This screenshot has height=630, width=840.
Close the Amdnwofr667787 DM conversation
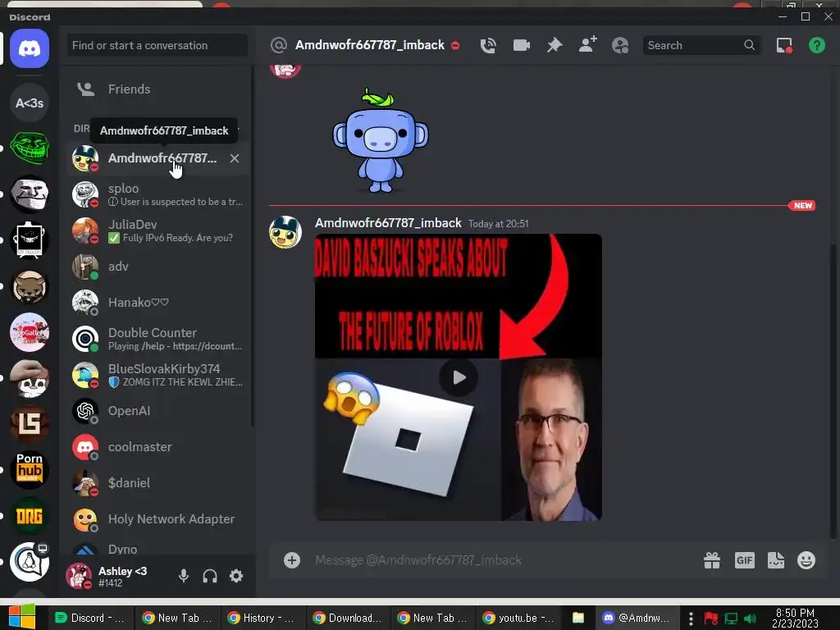point(235,158)
